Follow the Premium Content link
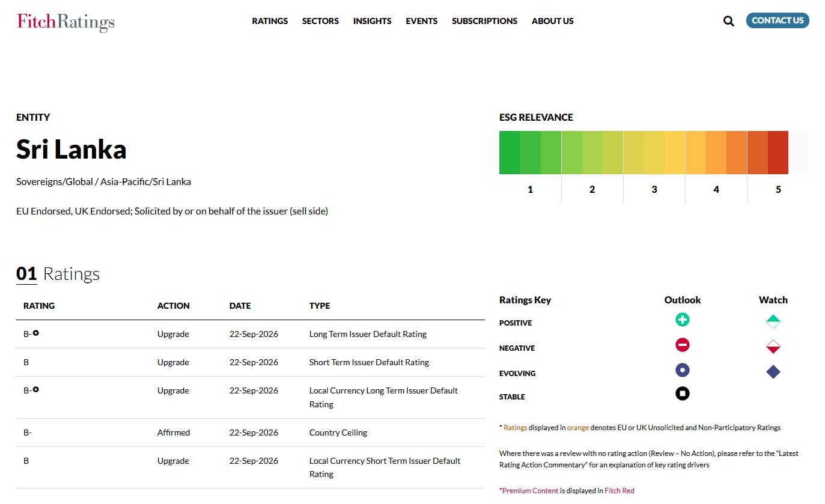Screen dimensions: 825x504 click(530, 491)
